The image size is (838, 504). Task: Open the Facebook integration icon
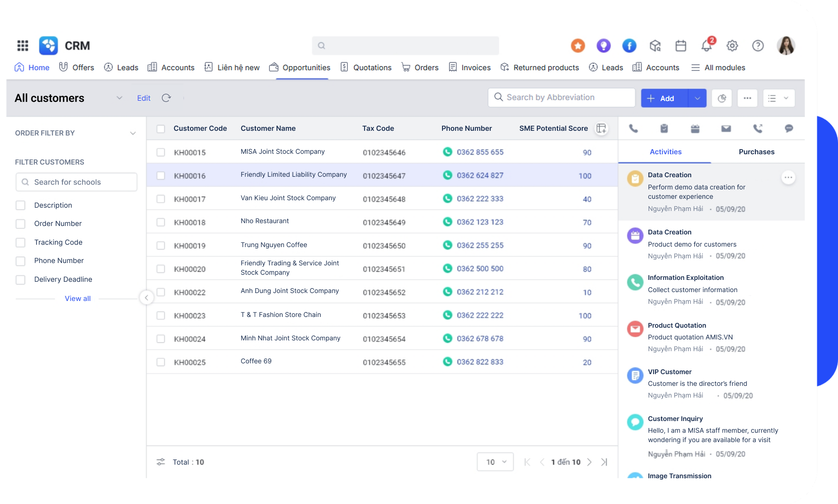point(629,45)
